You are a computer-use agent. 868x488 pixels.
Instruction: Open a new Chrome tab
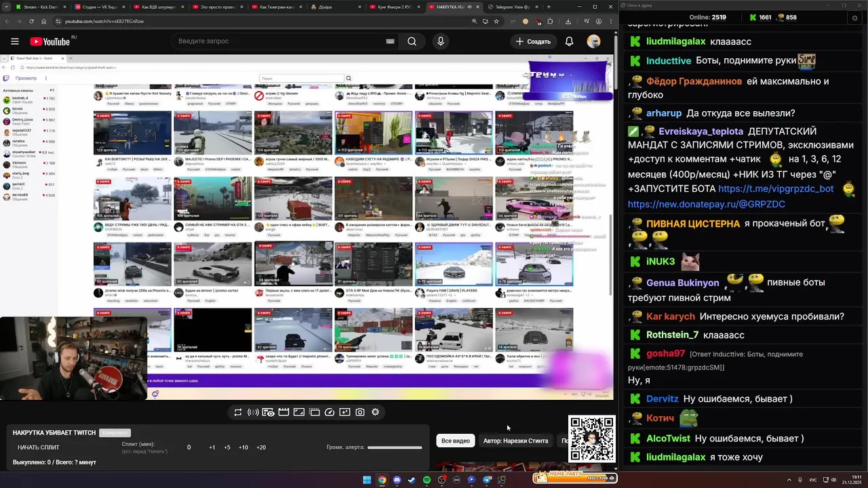549,7
